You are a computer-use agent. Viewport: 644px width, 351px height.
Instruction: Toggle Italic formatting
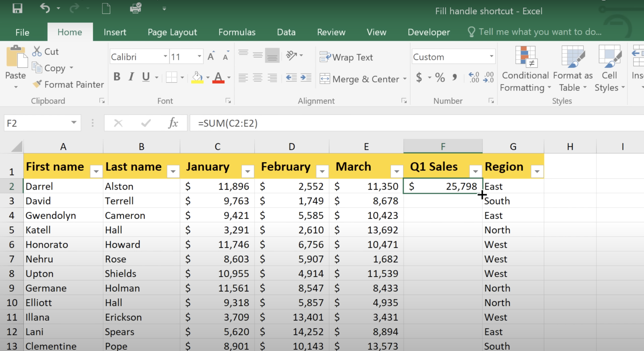(x=131, y=77)
